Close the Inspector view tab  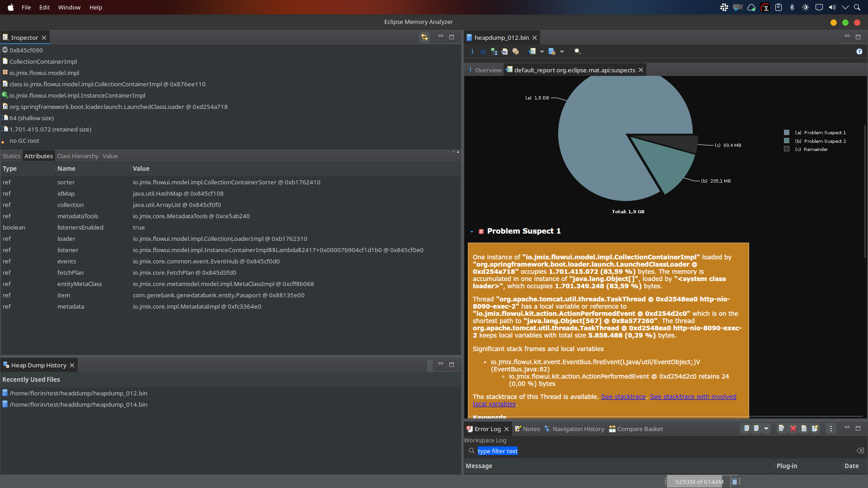[44, 38]
